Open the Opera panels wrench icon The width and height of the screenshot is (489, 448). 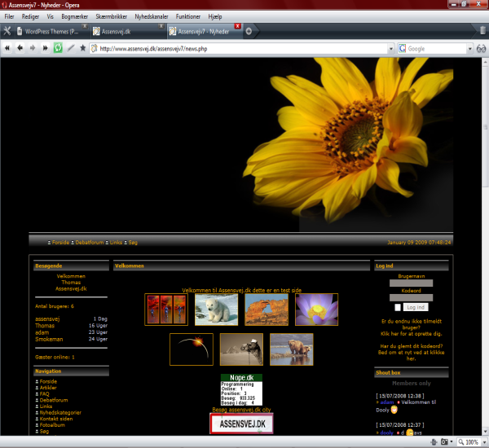tap(7, 31)
